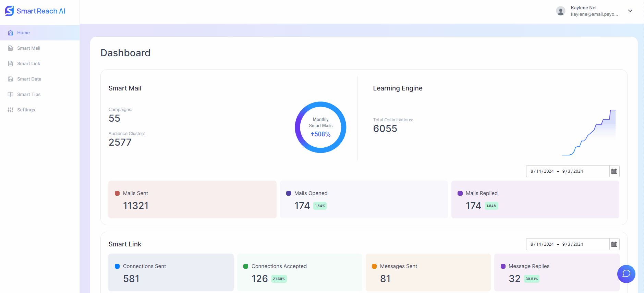Click the Connections Sent value 581
This screenshot has height=293, width=644.
tap(131, 279)
